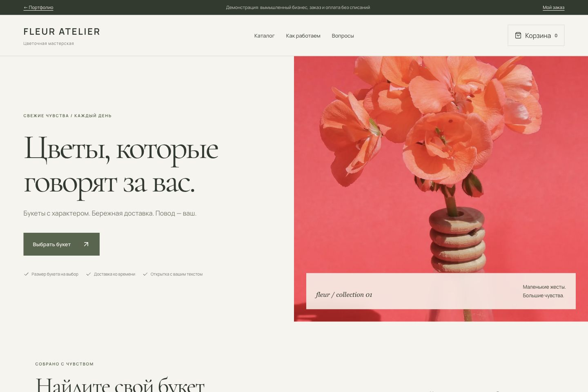
Task: Click the text Маленькие жесты.
Action: coord(544,287)
